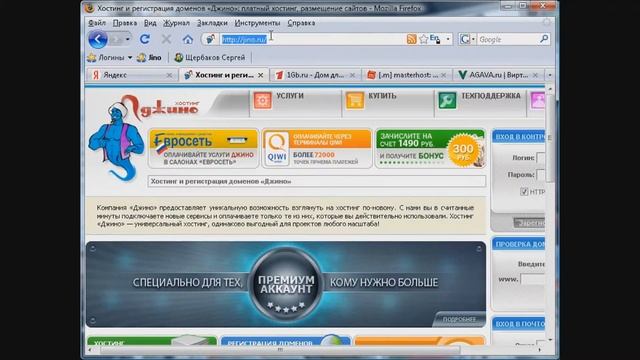Switch to the masterhost tab
The width and height of the screenshot is (640, 360).
click(x=407, y=76)
